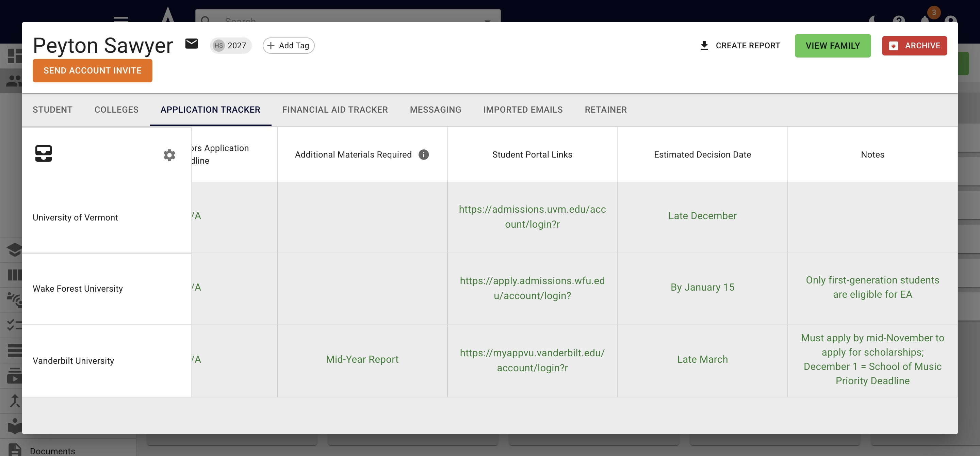Select the Application Tracker tab
The width and height of the screenshot is (980, 456).
(x=210, y=110)
